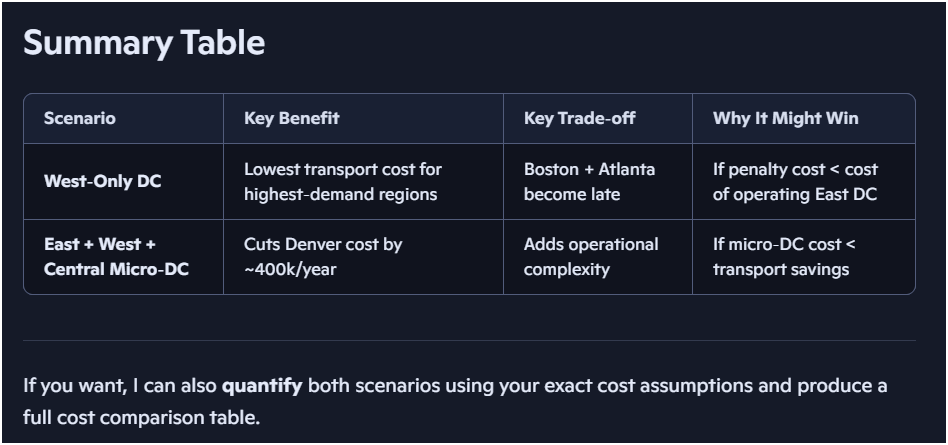Image resolution: width=948 pixels, height=445 pixels.
Task: Select the Adds operational complexity cell
Action: pyautogui.click(x=591, y=257)
